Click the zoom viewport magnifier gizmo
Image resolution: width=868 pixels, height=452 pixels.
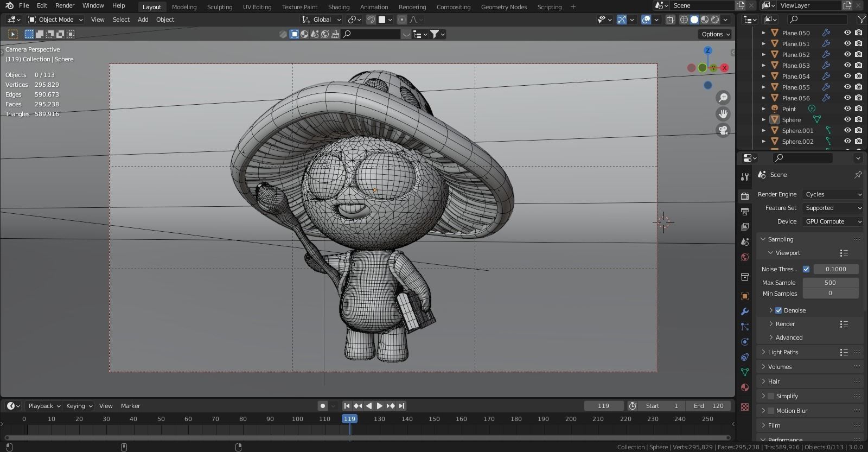click(x=723, y=98)
